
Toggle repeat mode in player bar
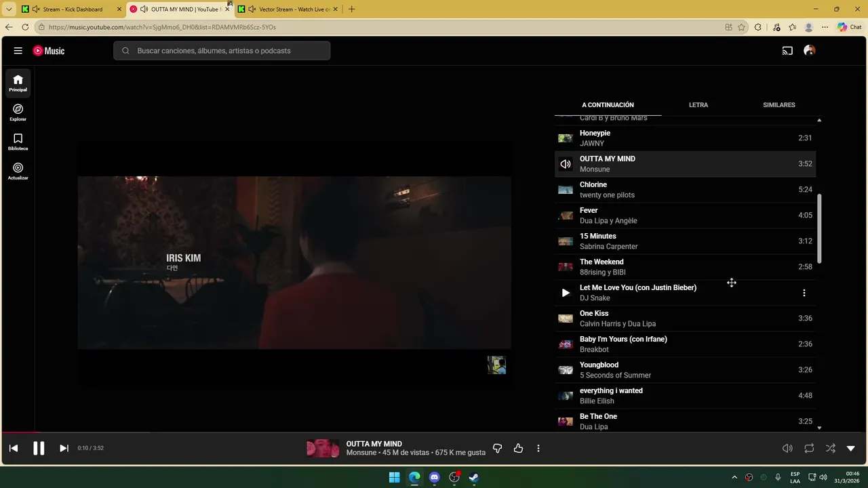(809, 448)
